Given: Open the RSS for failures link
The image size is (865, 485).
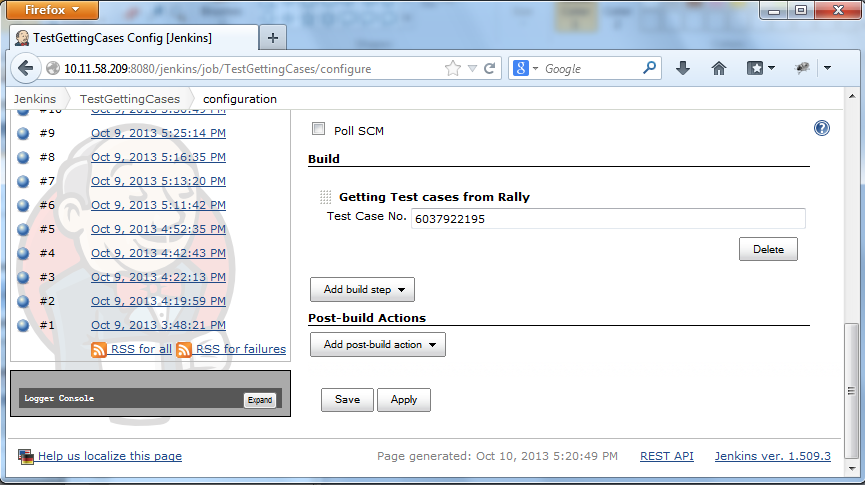Looking at the screenshot, I should tap(241, 349).
